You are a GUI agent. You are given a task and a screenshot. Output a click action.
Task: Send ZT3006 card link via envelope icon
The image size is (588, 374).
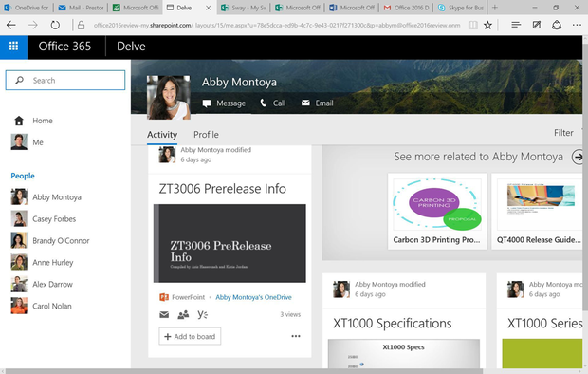[164, 314]
